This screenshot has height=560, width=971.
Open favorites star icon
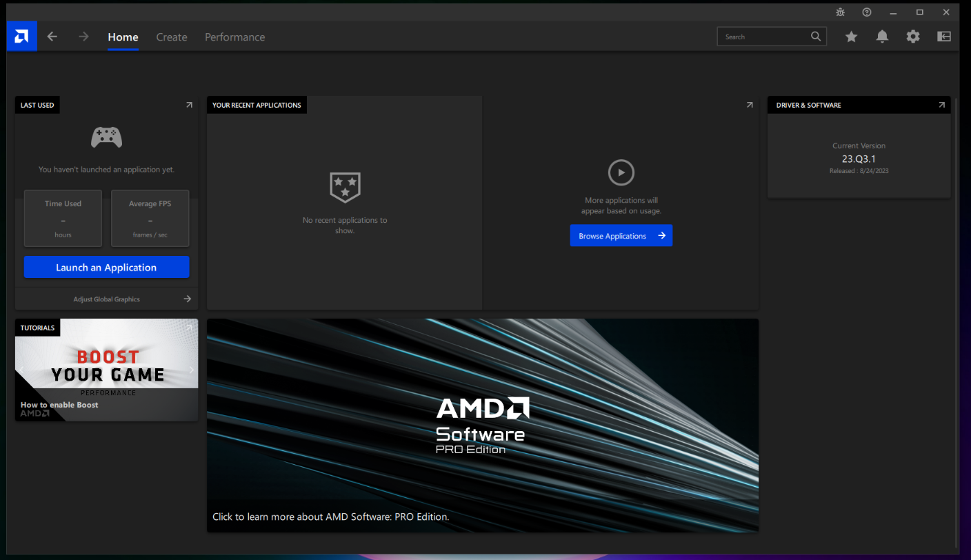pyautogui.click(x=852, y=37)
